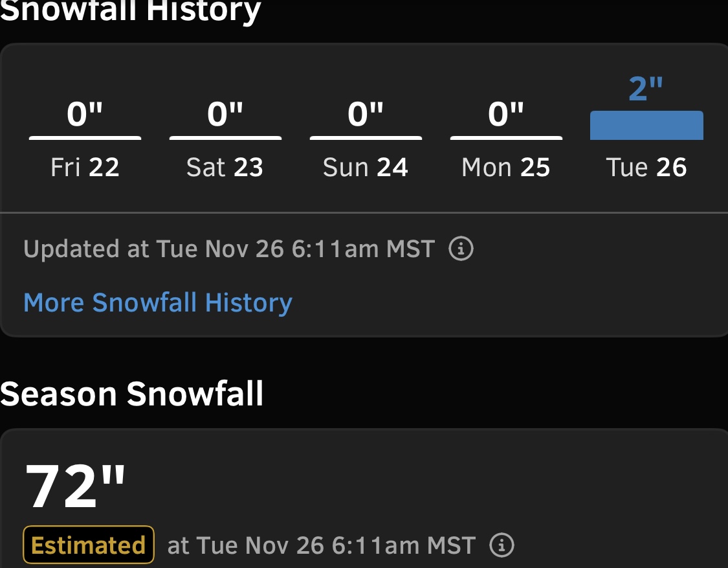Viewport: 728px width, 568px height.
Task: Tap the Season Snowfall heading
Action: click(x=132, y=394)
